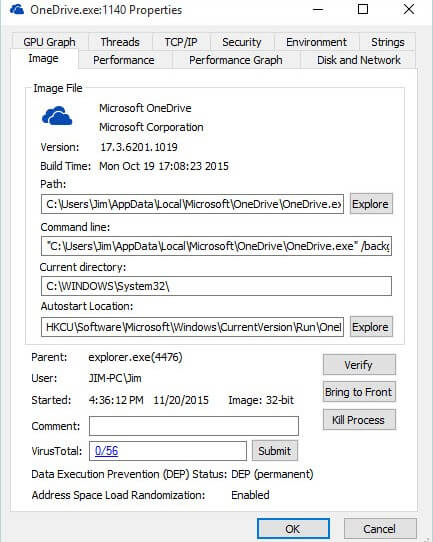Screen dimensions: 433x542
Task: Click the OneDrive cloud icon in Image File
Action: click(x=57, y=116)
